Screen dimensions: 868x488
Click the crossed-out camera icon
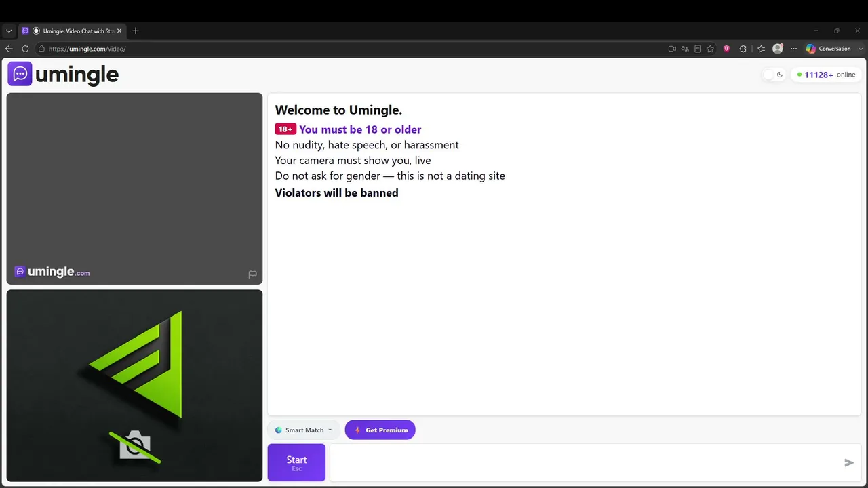136,446
